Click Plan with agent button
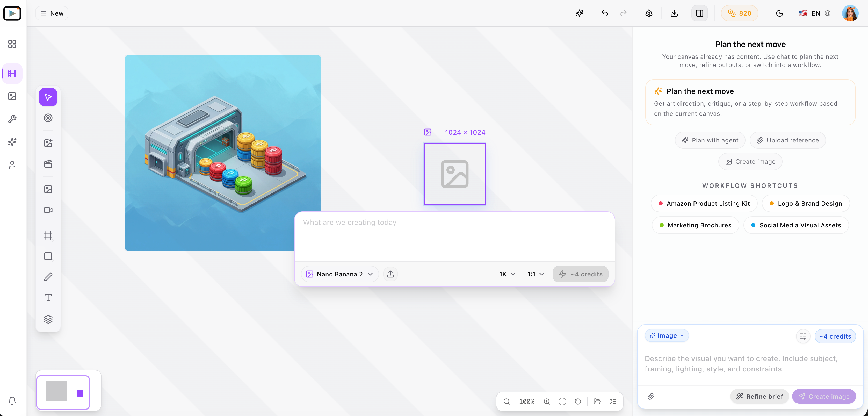This screenshot has height=416, width=868. pyautogui.click(x=710, y=140)
